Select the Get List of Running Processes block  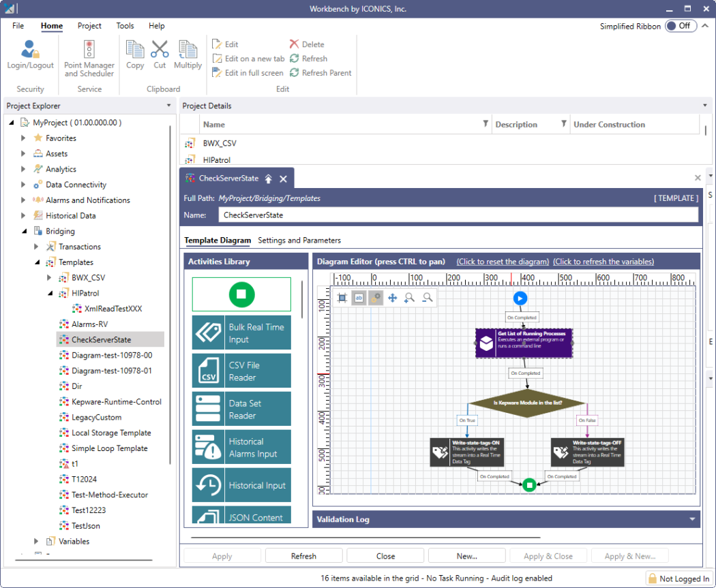[x=524, y=343]
